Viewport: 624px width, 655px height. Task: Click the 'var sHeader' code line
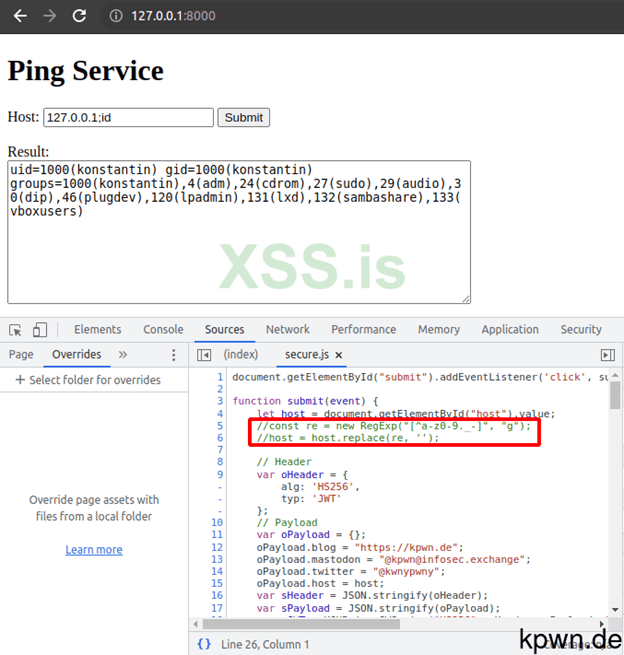372,596
